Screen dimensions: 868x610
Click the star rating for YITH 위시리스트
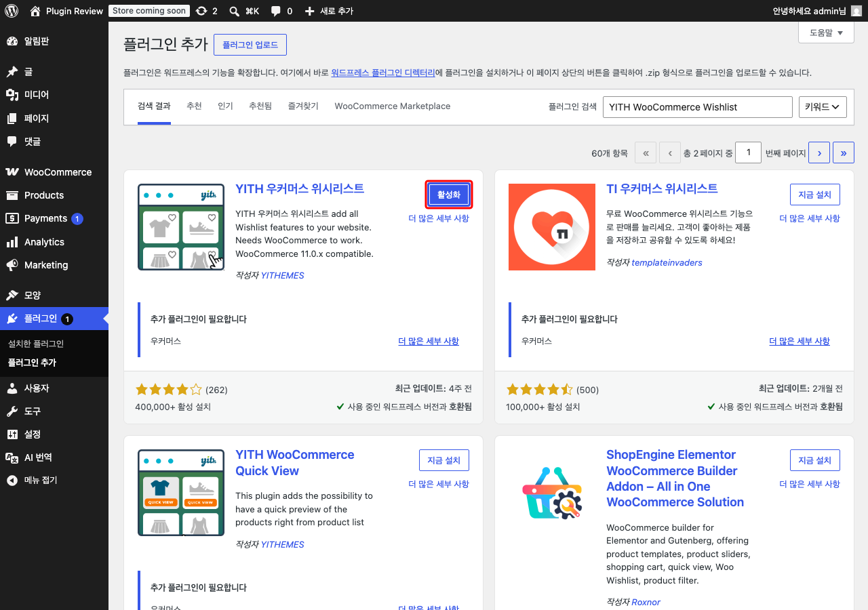click(169, 390)
